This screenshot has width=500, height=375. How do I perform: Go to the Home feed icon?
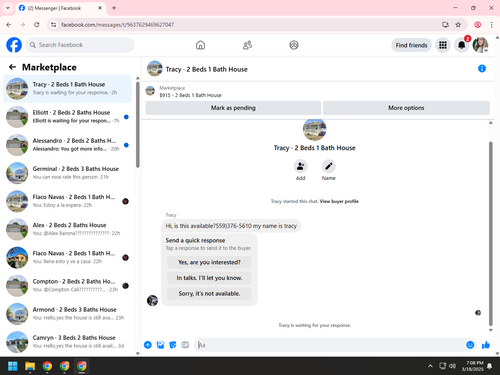tap(200, 45)
